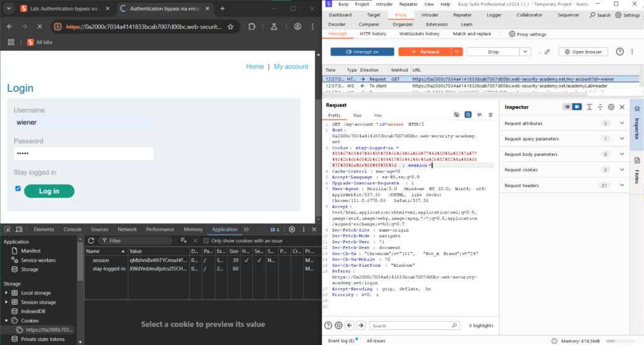644x345 pixels.
Task: Show more DevTools tabs chevron
Action: point(246,229)
